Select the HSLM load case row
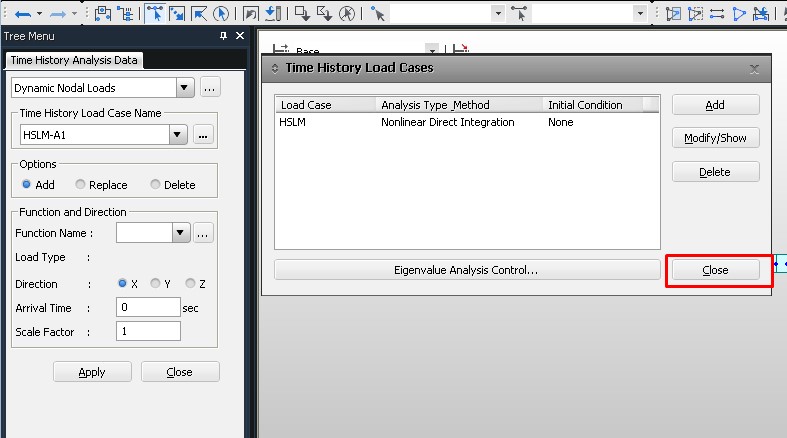Viewport: 787px width, 438px height. point(294,122)
